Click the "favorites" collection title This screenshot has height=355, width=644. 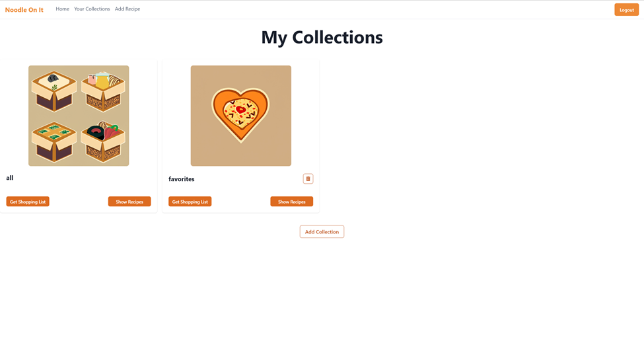coord(182,179)
